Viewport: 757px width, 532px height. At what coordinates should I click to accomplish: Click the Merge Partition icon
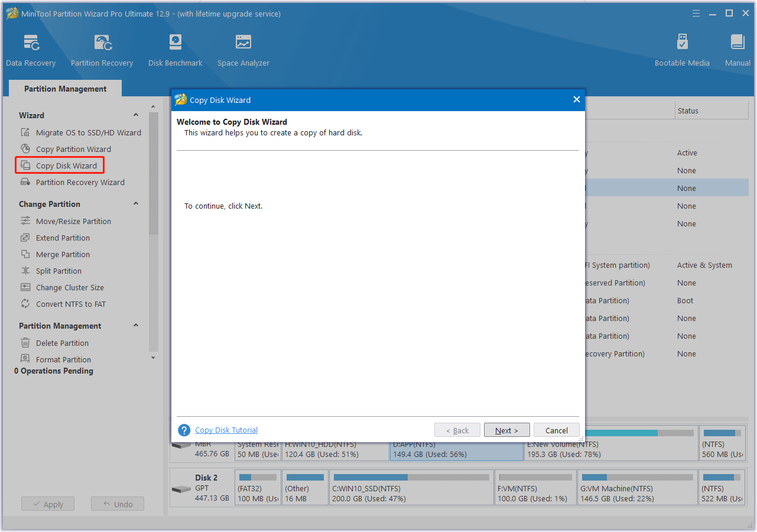pos(25,254)
